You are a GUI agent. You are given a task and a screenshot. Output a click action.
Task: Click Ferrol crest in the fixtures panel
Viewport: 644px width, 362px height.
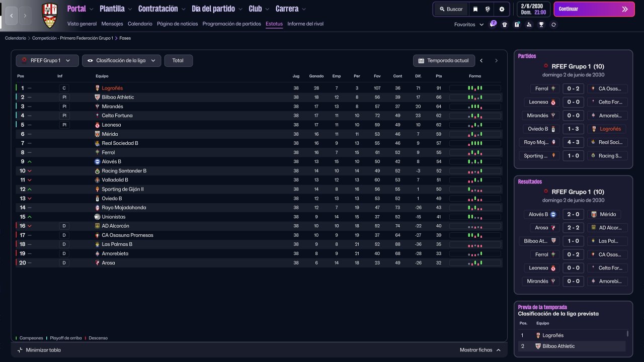click(x=553, y=88)
